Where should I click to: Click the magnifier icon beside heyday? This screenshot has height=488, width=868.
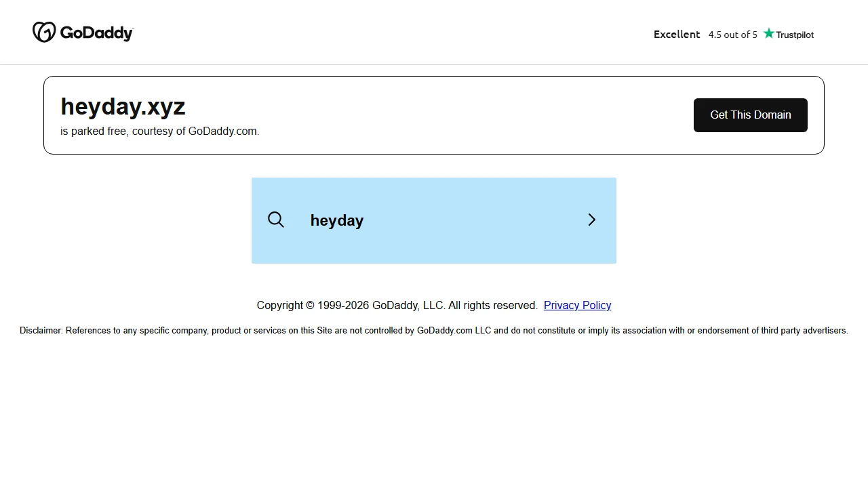pyautogui.click(x=276, y=220)
